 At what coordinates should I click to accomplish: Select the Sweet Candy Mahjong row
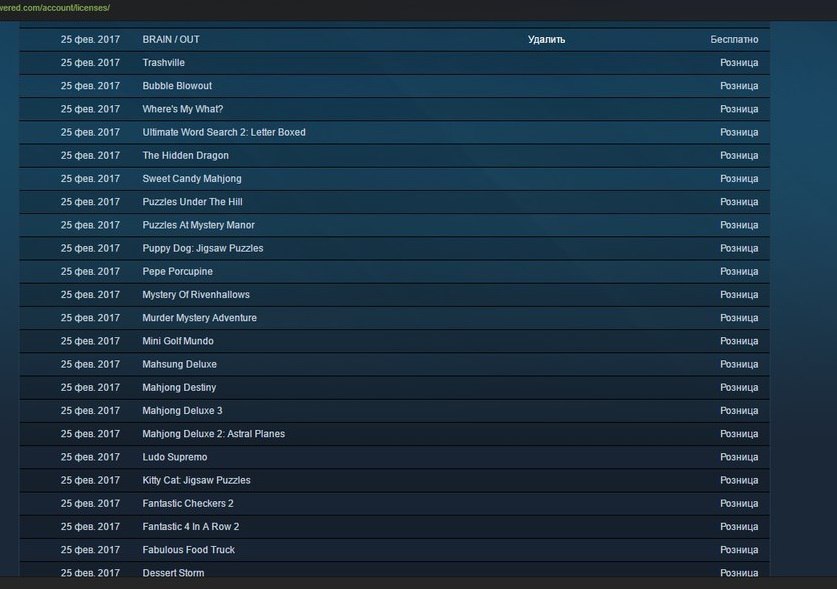tap(191, 179)
